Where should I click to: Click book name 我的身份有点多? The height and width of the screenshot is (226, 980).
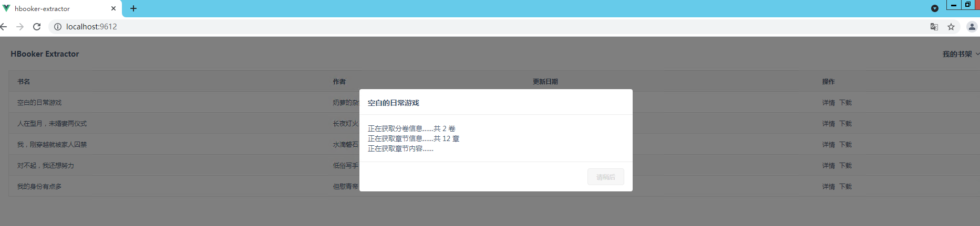[39, 187]
